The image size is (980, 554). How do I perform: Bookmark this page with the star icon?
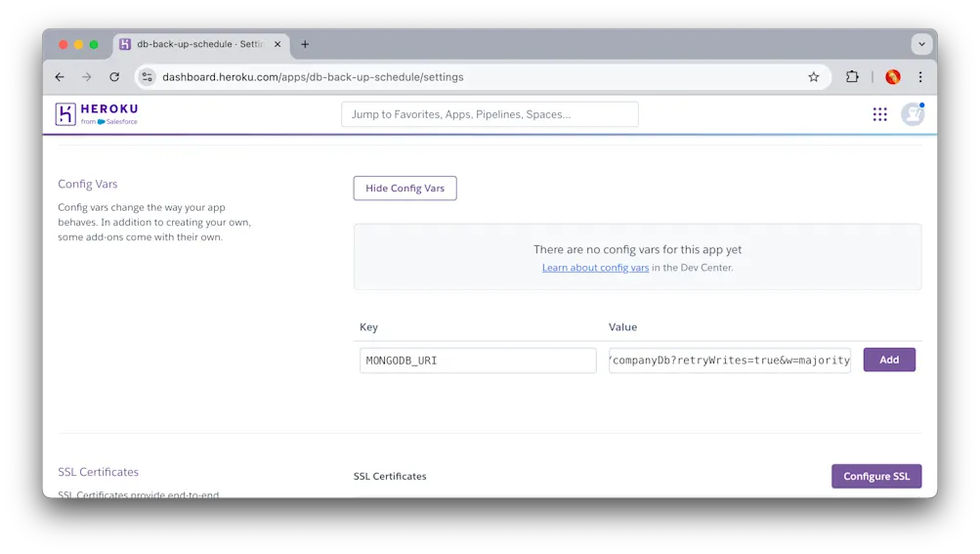pos(813,77)
